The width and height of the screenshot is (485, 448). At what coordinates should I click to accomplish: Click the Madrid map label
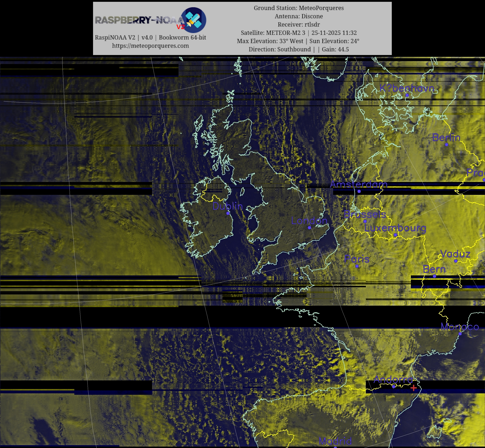click(335, 441)
